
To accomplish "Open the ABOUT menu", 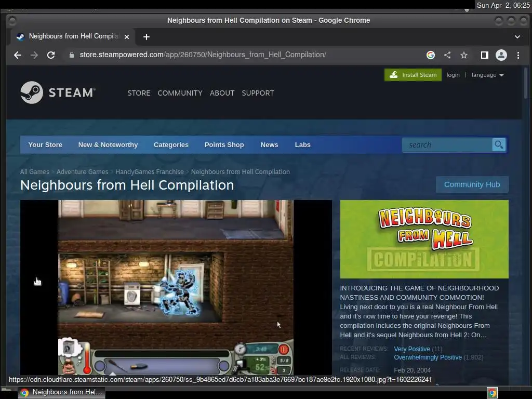I will click(x=222, y=93).
